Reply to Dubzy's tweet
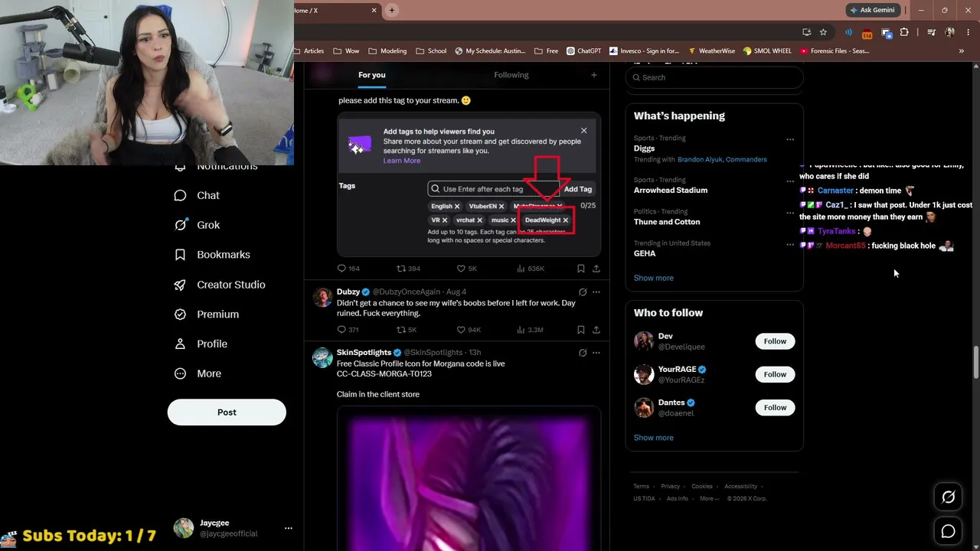Screen dimensions: 980x551 348,330
